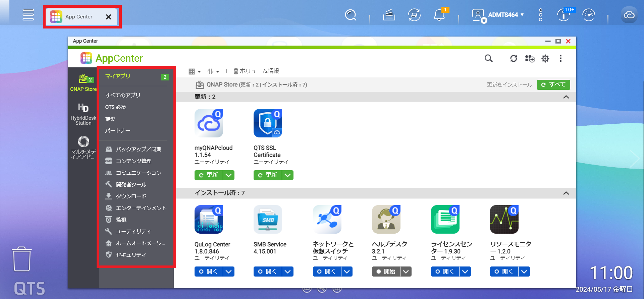The image size is (644, 299).
Task: Click ライセンスセンター app icon
Action: click(445, 220)
